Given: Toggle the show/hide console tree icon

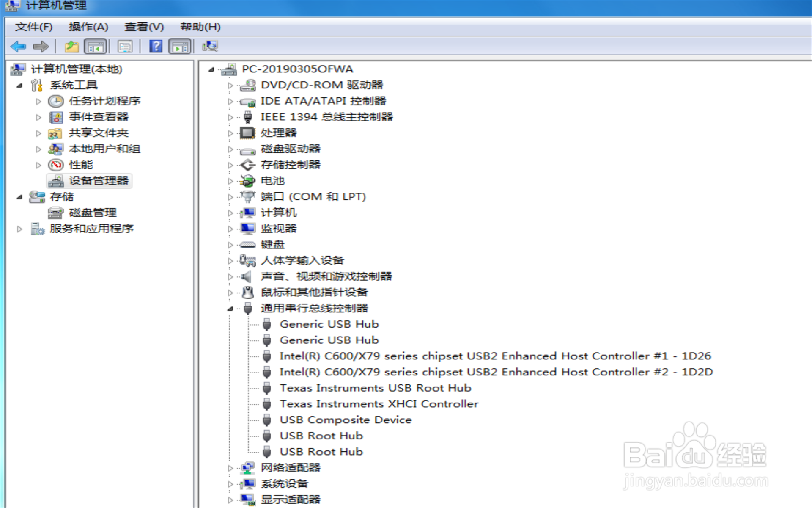Looking at the screenshot, I should [96, 46].
